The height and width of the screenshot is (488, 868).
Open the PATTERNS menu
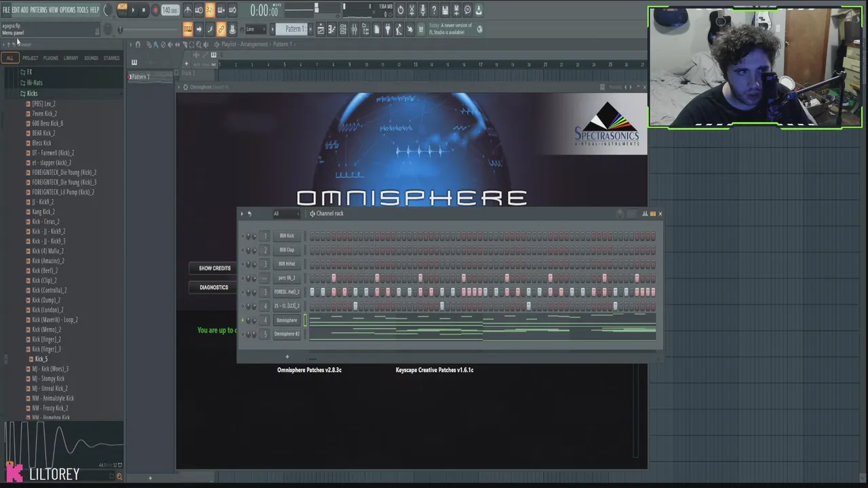(39, 10)
